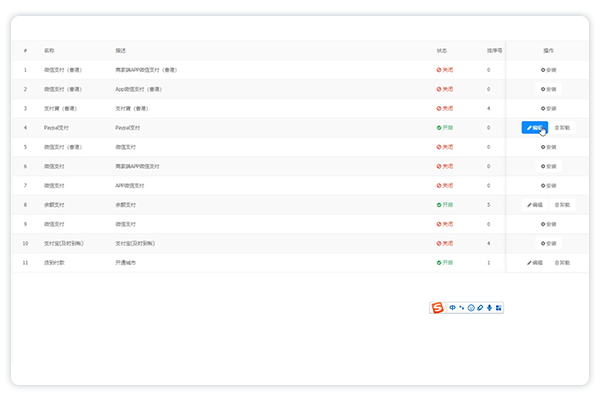Click the 关闭 status in row 7
The image size is (600, 400).
tap(445, 186)
